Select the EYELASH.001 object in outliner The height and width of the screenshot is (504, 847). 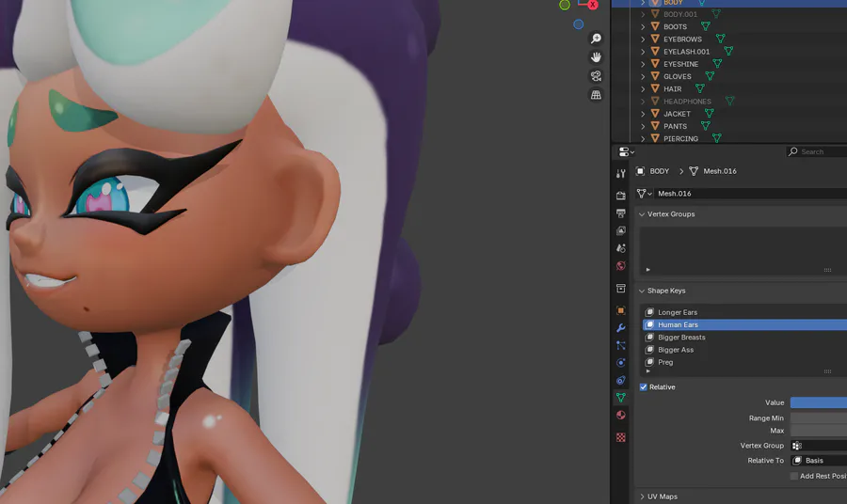coord(686,52)
